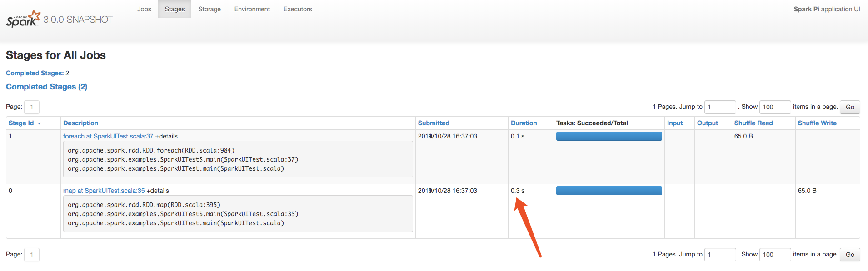Image resolution: width=868 pixels, height=271 pixels.
Task: Go to the Executors tab
Action: (298, 9)
